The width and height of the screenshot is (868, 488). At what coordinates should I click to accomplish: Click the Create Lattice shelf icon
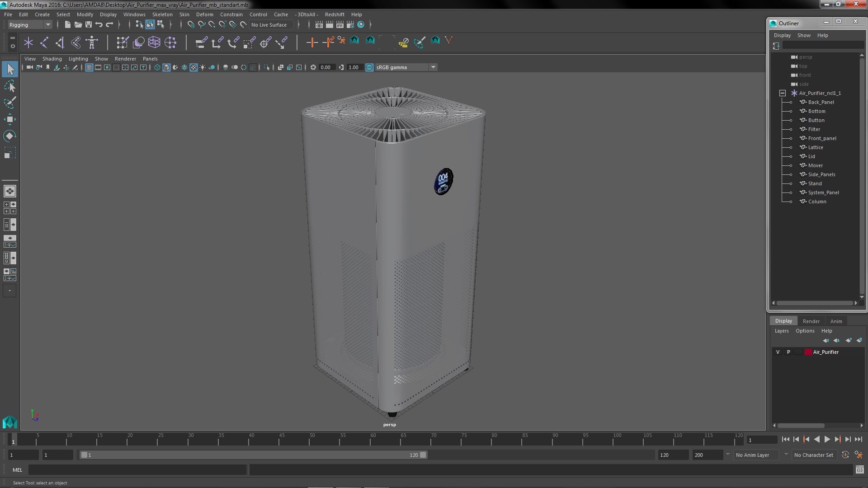tap(154, 42)
